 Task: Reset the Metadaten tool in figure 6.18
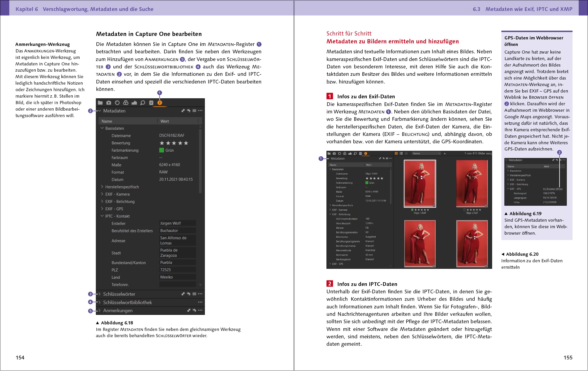[x=189, y=111]
